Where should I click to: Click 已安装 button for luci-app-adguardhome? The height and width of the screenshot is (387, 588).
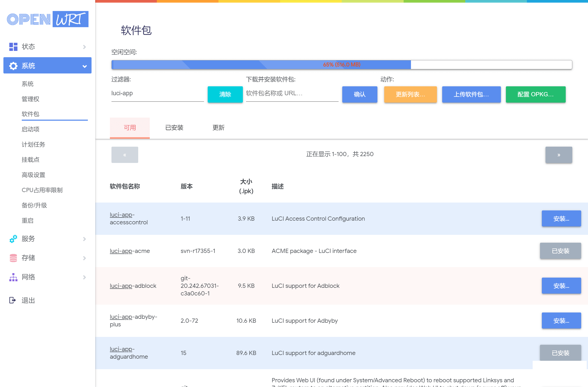(560, 353)
